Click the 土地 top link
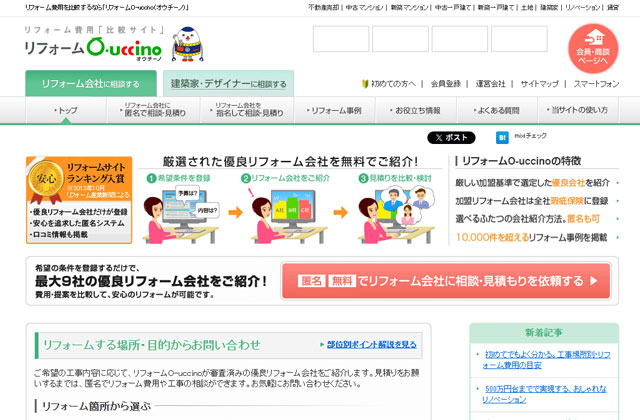Viewport: 640px width, 420px height. (527, 7)
